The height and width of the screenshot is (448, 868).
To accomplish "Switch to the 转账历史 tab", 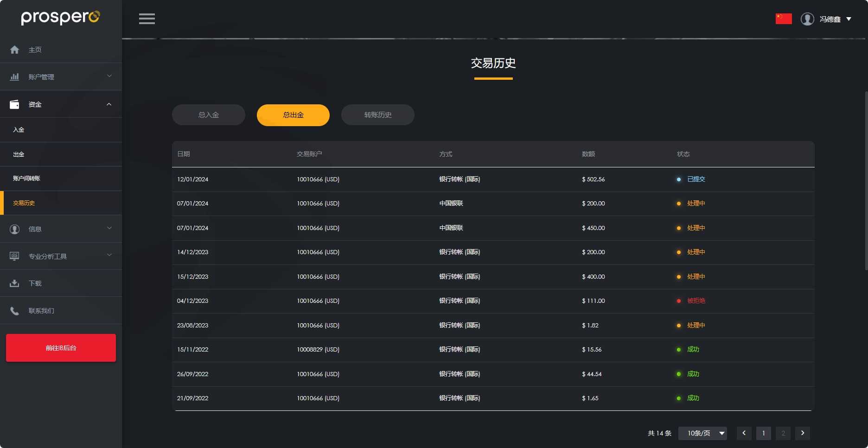I will pos(378,115).
